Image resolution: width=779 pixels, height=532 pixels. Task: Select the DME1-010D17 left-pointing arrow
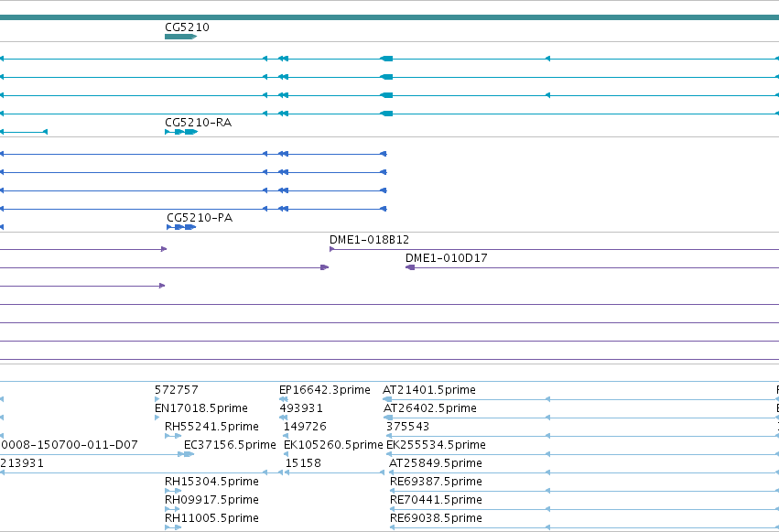click(x=410, y=267)
